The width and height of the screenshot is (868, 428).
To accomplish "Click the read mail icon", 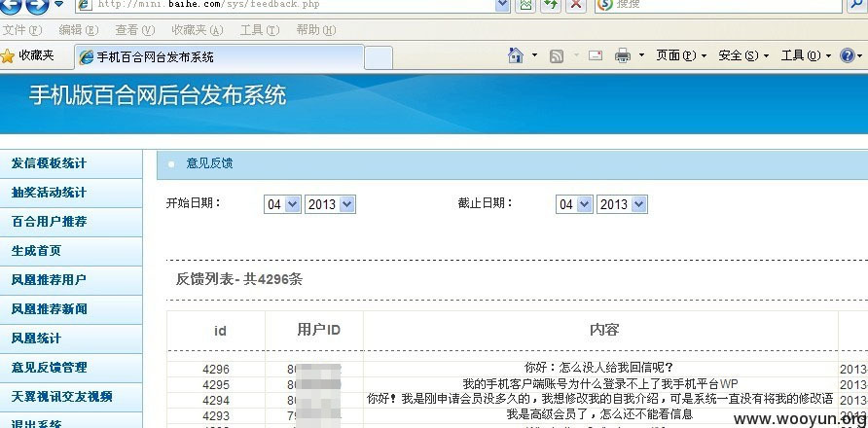I will point(596,55).
